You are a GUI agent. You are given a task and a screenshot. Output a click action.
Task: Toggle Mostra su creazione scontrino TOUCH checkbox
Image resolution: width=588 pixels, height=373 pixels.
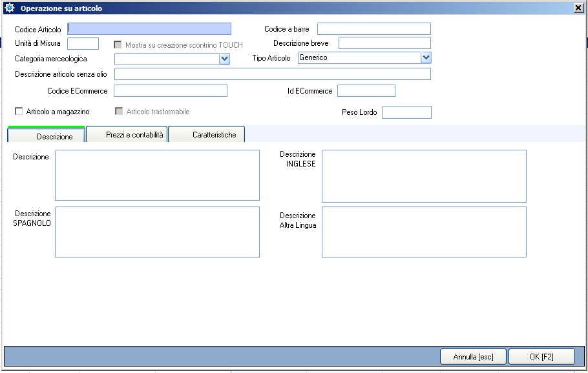[x=118, y=45]
